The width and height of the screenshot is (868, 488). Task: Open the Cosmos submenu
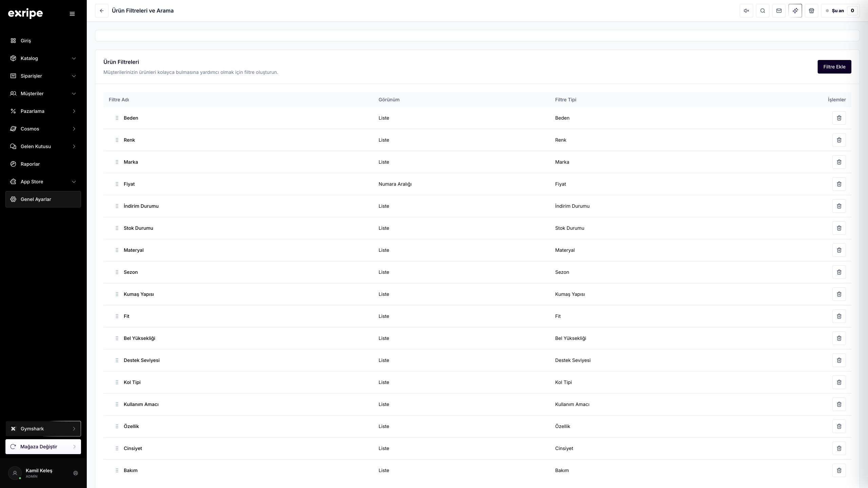43,129
